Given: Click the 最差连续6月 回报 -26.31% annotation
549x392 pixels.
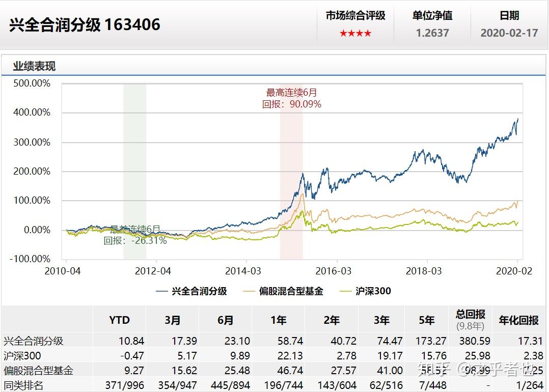Looking at the screenshot, I should [135, 235].
